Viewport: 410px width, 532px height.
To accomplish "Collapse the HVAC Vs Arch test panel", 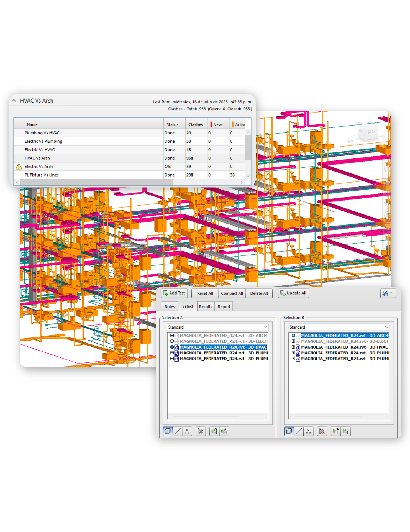I will pyautogui.click(x=14, y=101).
